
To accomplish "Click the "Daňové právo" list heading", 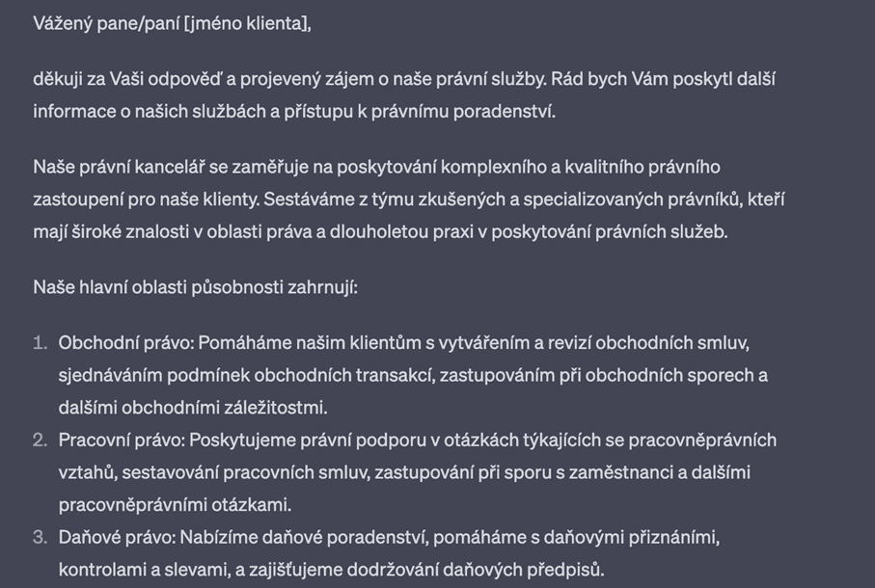I will tap(106, 537).
